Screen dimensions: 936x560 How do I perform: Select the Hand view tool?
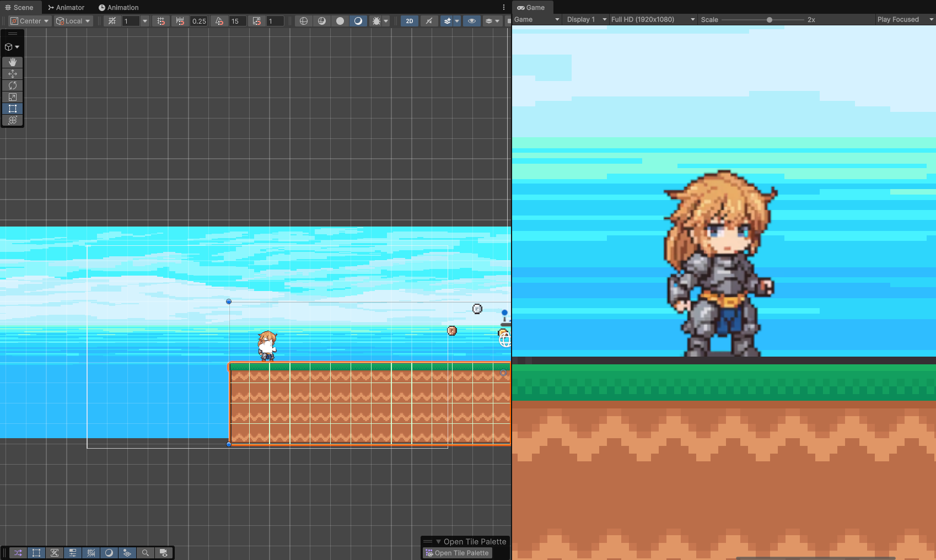tap(13, 62)
